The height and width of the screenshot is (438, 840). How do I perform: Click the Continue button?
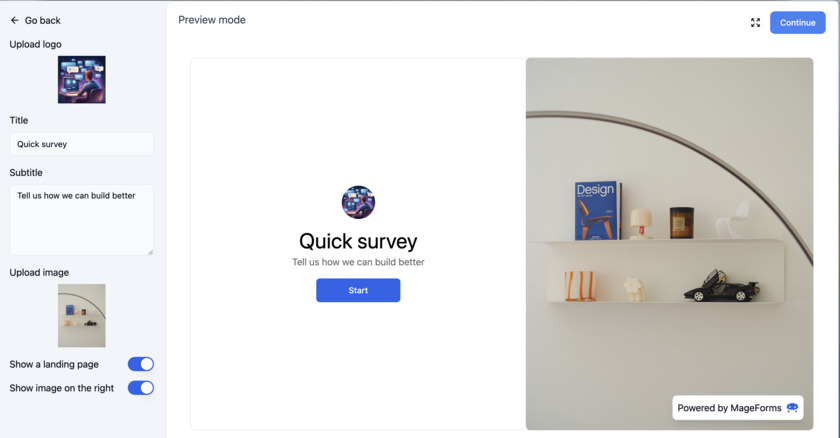point(798,22)
